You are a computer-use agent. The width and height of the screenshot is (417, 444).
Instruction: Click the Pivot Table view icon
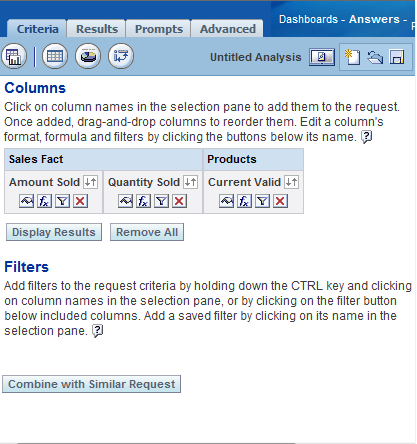click(121, 56)
